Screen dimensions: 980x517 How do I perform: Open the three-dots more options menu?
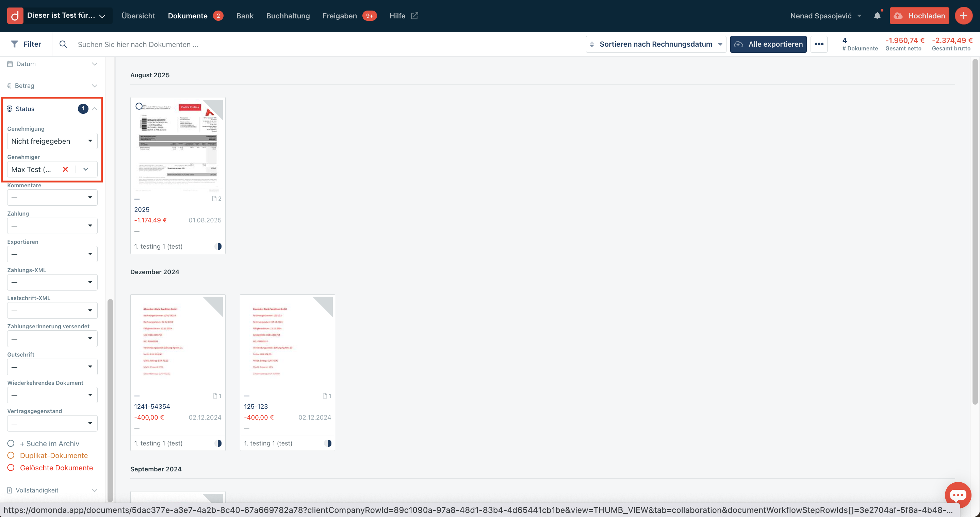(819, 44)
